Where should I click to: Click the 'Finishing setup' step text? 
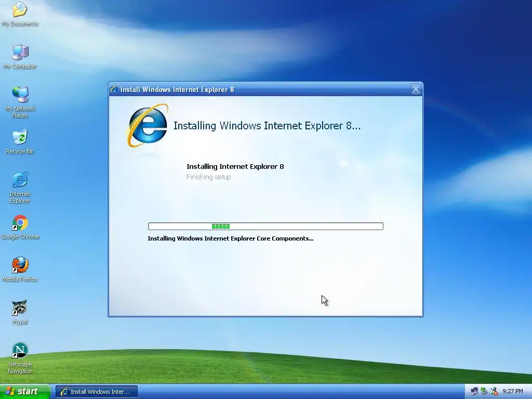coord(209,177)
